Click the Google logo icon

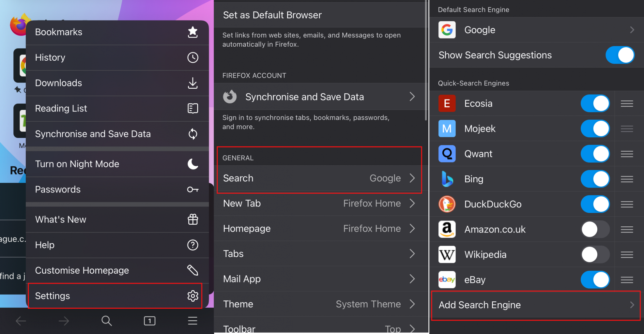click(x=447, y=30)
